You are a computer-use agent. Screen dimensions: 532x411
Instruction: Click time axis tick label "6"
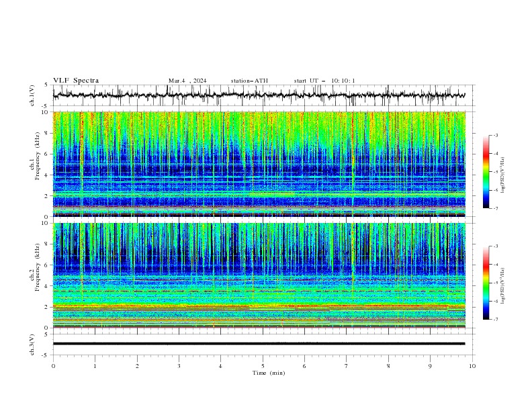pos(304,366)
